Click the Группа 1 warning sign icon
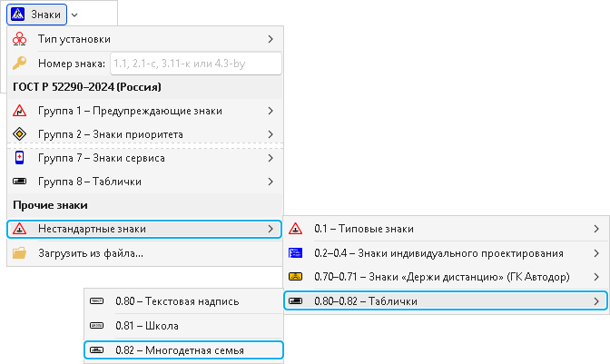Image resolution: width=610 pixels, height=364 pixels. pos(19,111)
